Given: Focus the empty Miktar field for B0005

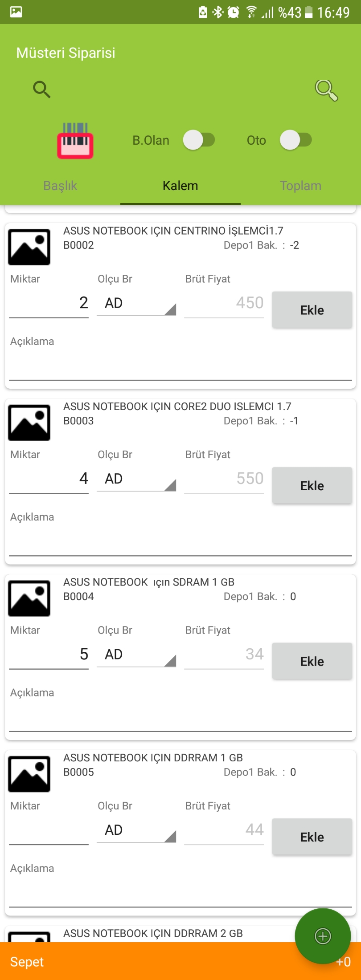Looking at the screenshot, I should pos(49,831).
